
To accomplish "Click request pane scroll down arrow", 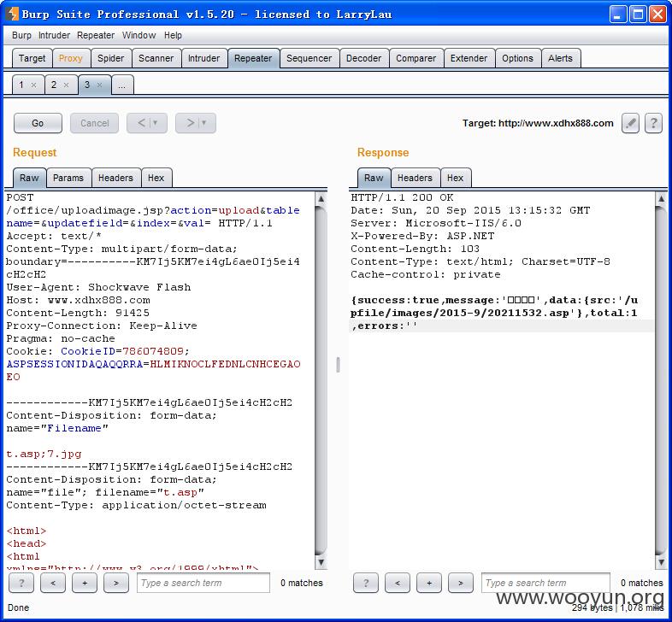I will pyautogui.click(x=321, y=562).
